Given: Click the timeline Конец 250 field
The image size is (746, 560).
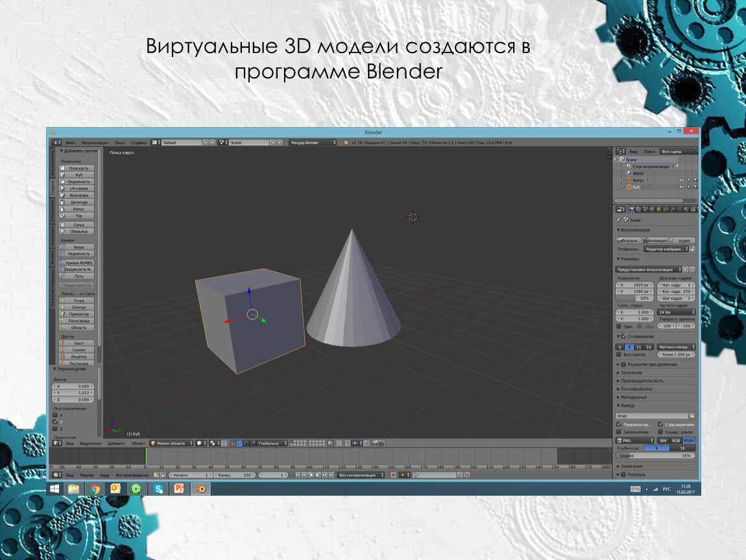Looking at the screenshot, I should (235, 475).
